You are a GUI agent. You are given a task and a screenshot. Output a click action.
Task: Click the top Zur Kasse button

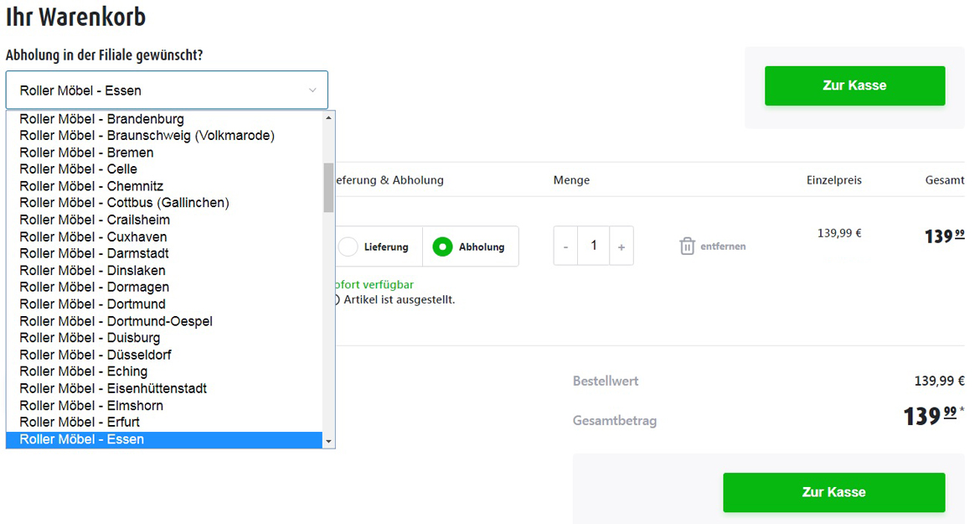coord(854,86)
